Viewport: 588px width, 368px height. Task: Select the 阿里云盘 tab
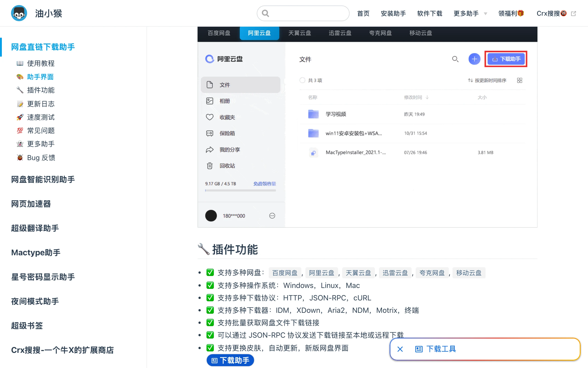click(259, 33)
